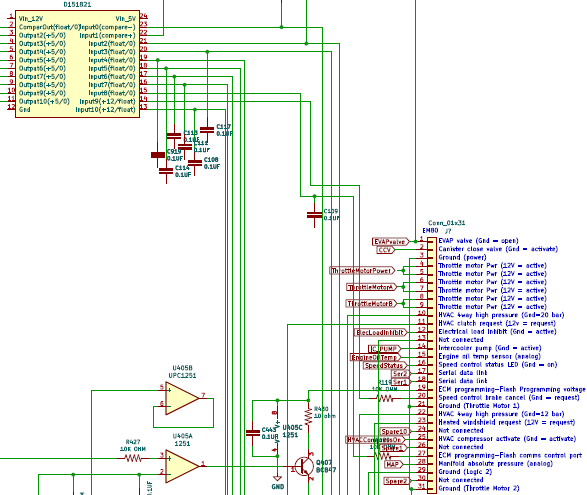Viewport: 587px width, 495px height.
Task: Click capacitor C109 symbol
Action: click(314, 215)
